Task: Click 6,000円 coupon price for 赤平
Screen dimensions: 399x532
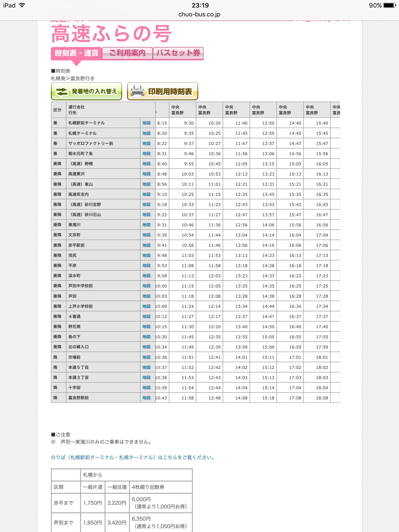Action: (141, 499)
